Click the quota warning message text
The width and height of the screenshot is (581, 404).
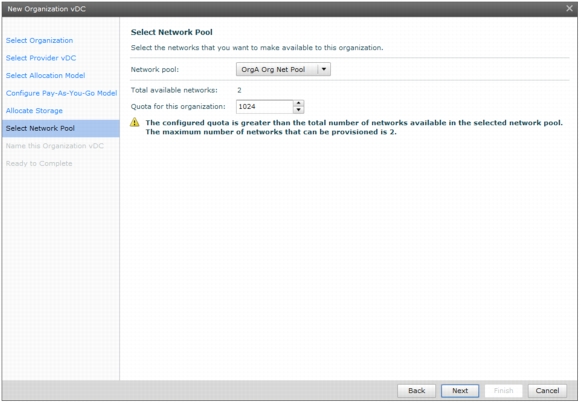point(354,127)
